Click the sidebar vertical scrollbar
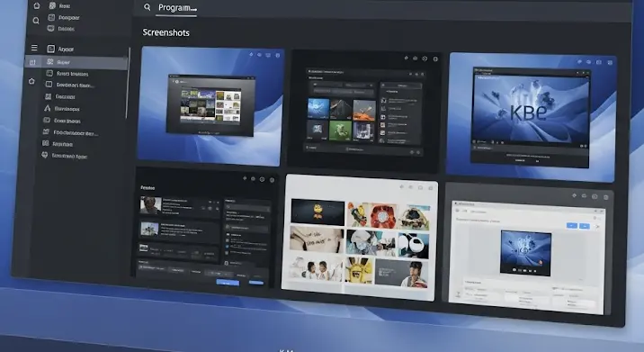 pyautogui.click(x=129, y=82)
